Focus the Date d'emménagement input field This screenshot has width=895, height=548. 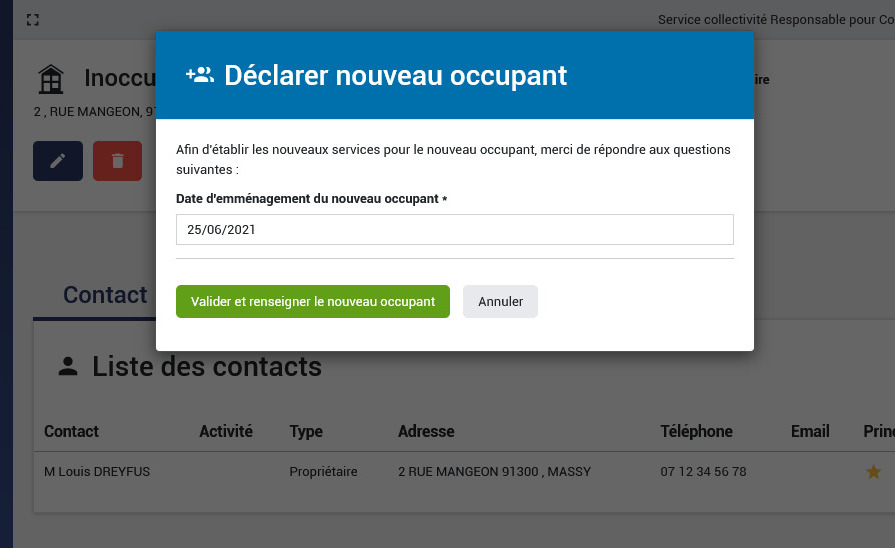(454, 229)
